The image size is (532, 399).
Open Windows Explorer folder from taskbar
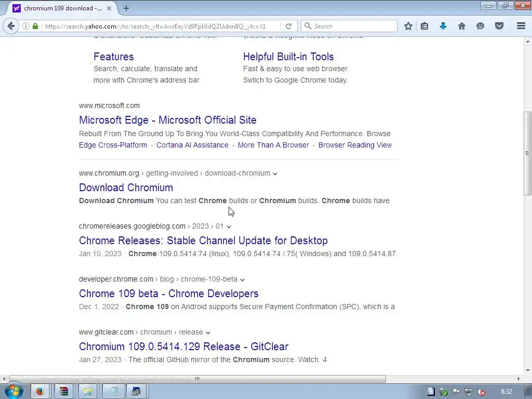click(87, 392)
